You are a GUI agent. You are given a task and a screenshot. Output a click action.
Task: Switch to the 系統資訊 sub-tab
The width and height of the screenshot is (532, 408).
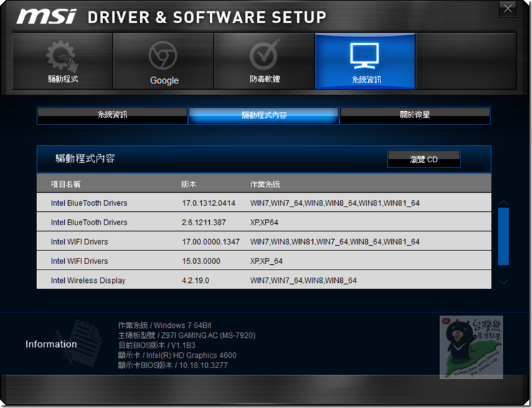coord(112,115)
